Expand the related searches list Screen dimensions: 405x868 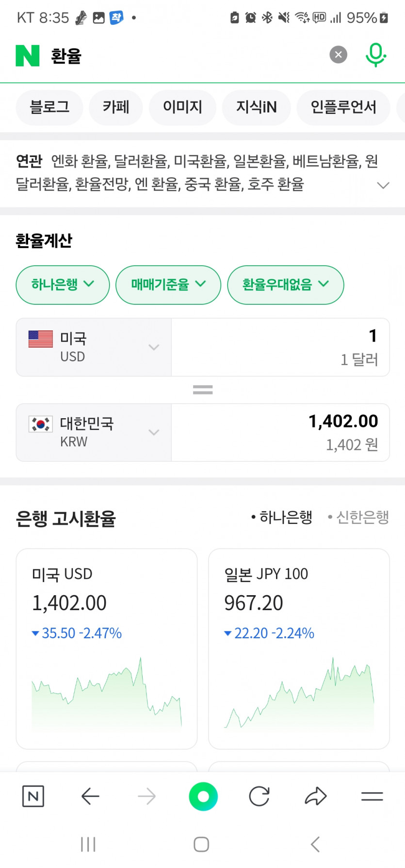coord(383,185)
